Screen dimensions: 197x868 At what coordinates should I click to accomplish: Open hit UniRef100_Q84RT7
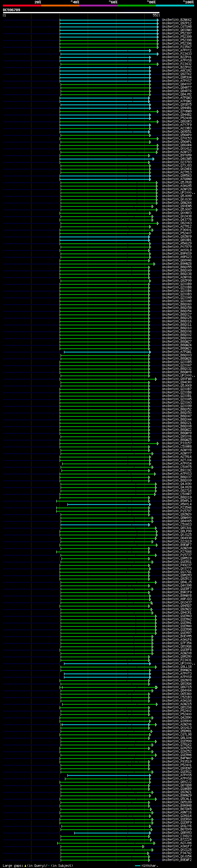(x=177, y=88)
